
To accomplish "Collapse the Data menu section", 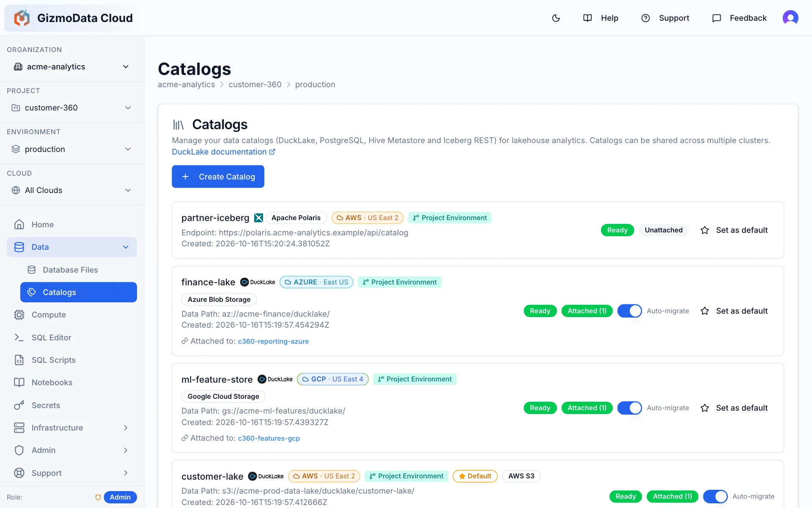I will pyautogui.click(x=72, y=247).
